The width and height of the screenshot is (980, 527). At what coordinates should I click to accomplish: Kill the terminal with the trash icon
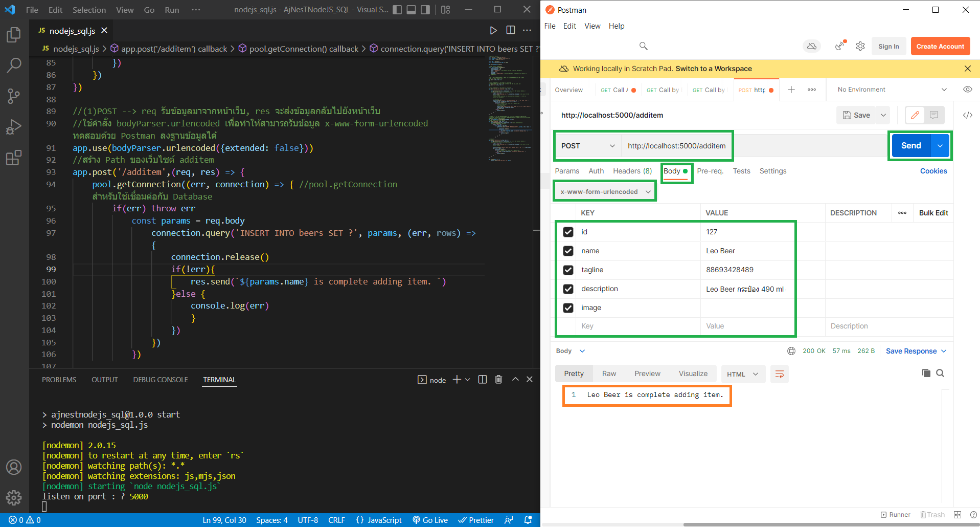(498, 379)
